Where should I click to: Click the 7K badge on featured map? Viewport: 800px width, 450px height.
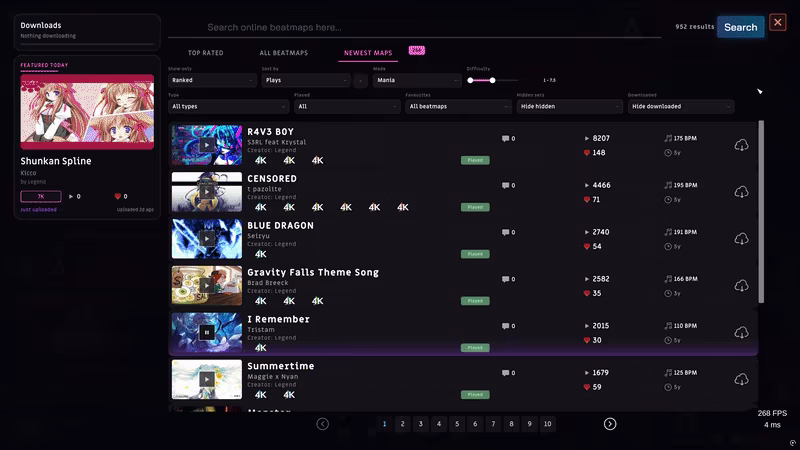pos(41,196)
